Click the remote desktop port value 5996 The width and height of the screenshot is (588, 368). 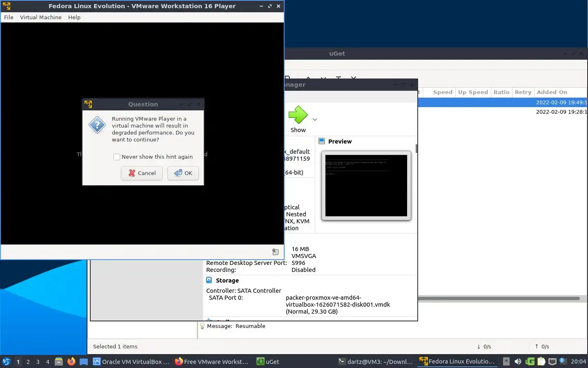point(298,263)
